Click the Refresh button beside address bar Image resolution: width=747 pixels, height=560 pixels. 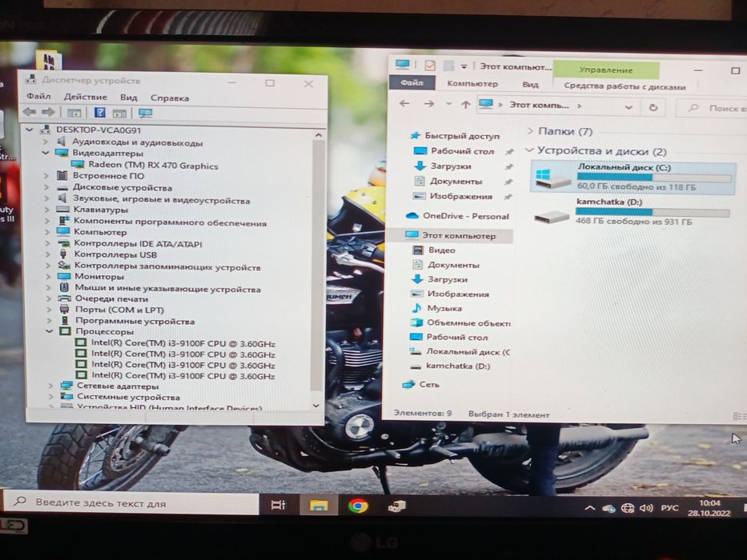point(653,107)
